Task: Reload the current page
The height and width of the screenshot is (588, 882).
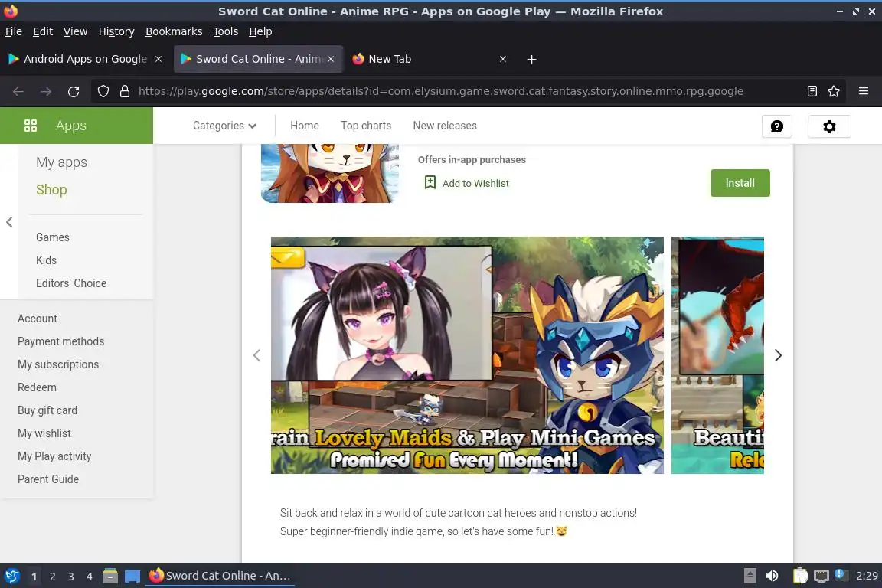Action: pos(73,91)
